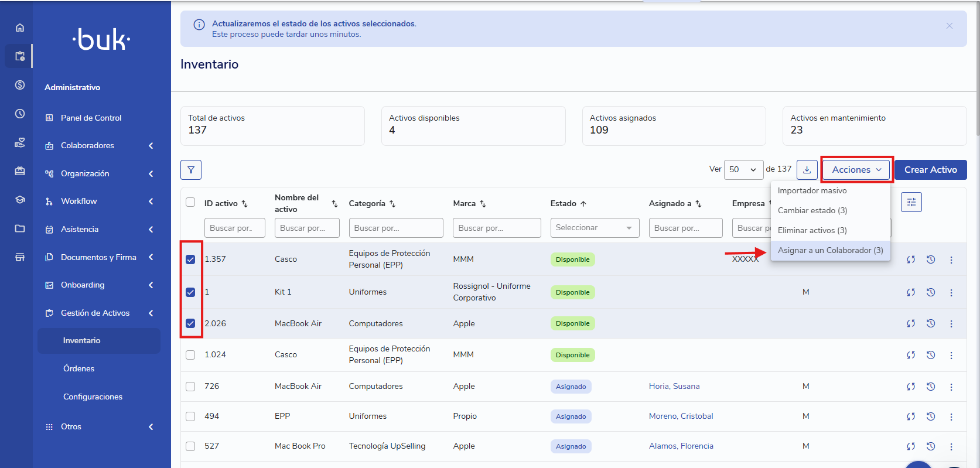Open the Estado Seleccionar dropdown

point(594,228)
